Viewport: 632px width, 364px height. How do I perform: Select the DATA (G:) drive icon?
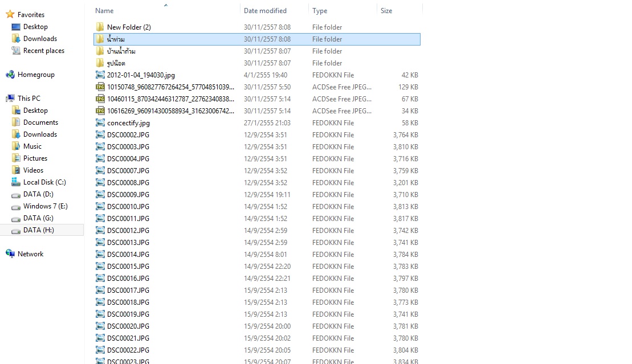16,219
